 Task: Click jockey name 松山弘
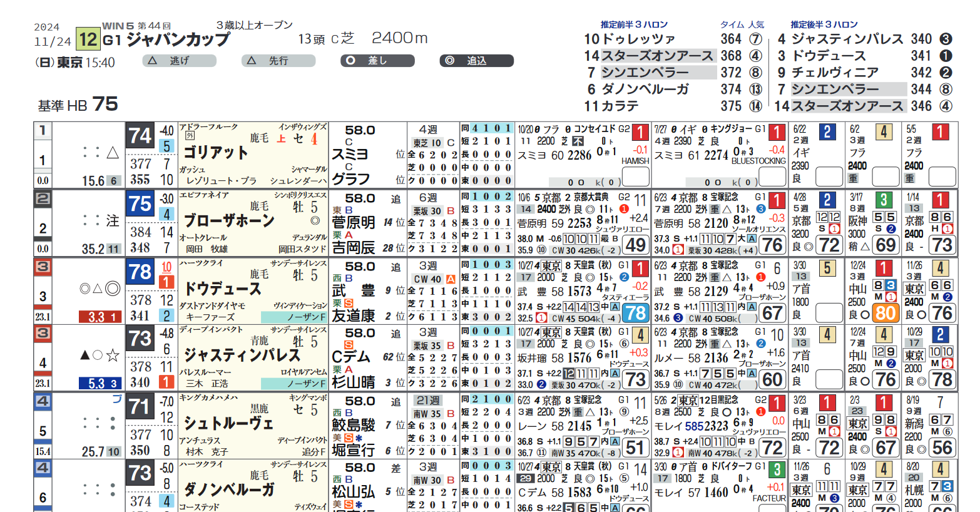(x=354, y=492)
